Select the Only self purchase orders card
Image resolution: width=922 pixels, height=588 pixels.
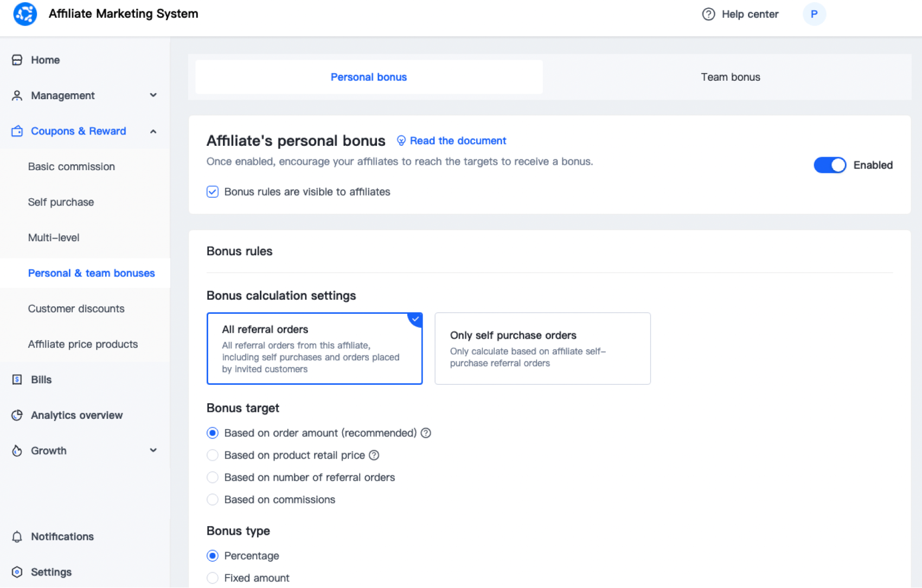pos(542,348)
